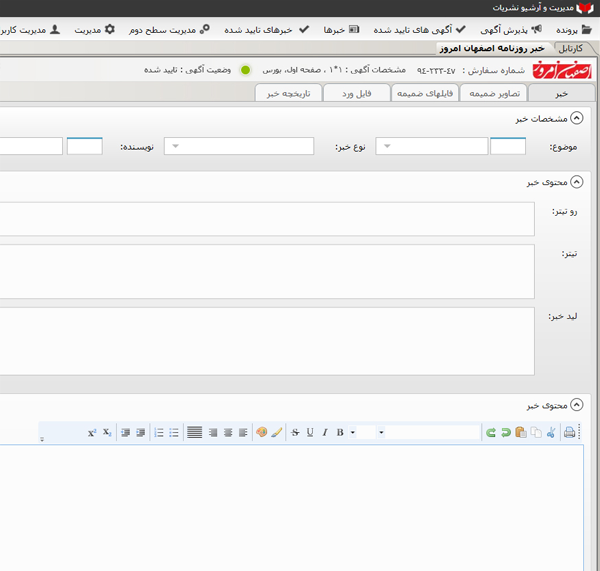Collapse the lower محتوی خبر editor section

pyautogui.click(x=577, y=405)
